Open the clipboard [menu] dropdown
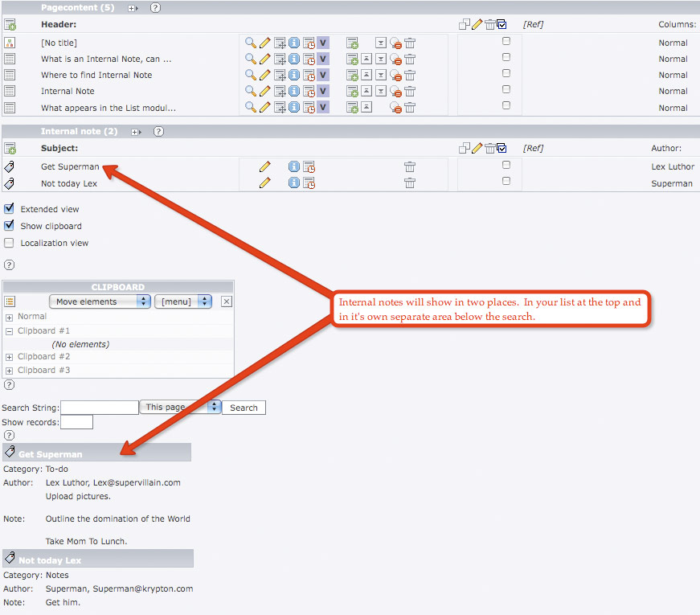700x615 pixels. [x=183, y=301]
